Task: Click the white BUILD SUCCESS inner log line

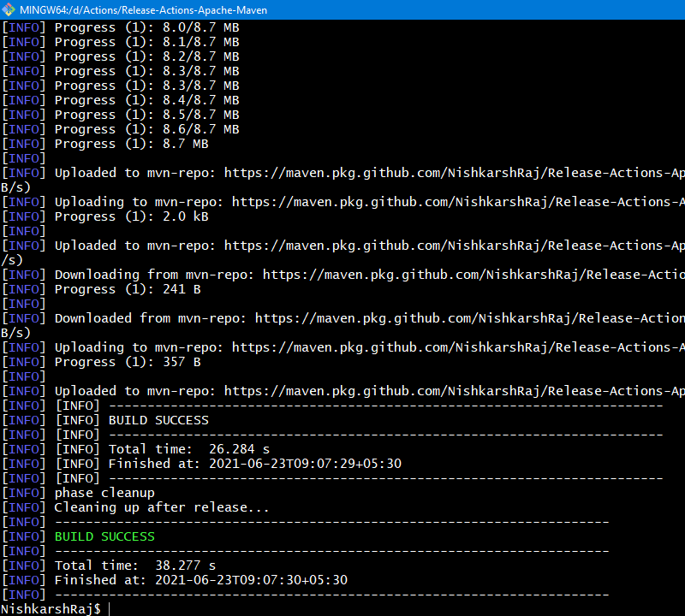Action: coord(158,420)
